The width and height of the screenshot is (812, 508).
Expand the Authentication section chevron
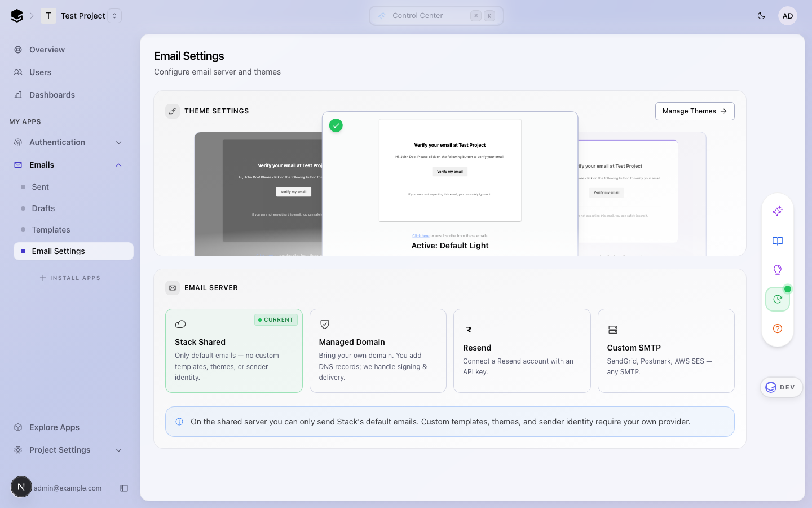pyautogui.click(x=118, y=142)
